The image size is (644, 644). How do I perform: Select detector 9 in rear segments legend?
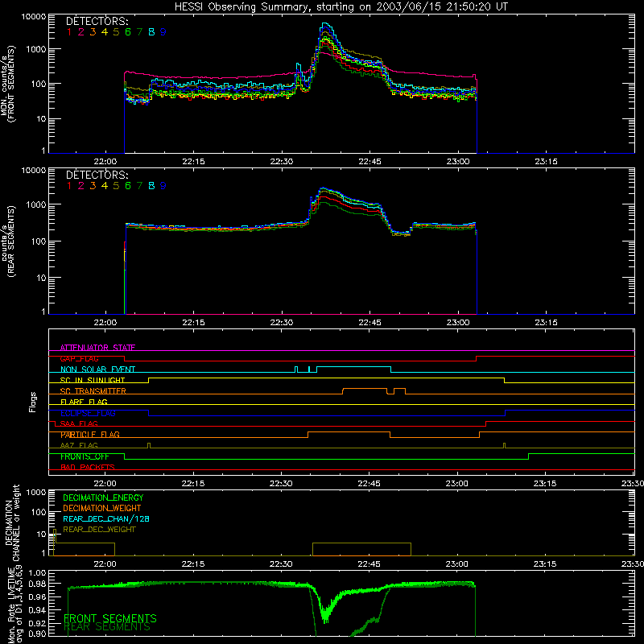(163, 186)
